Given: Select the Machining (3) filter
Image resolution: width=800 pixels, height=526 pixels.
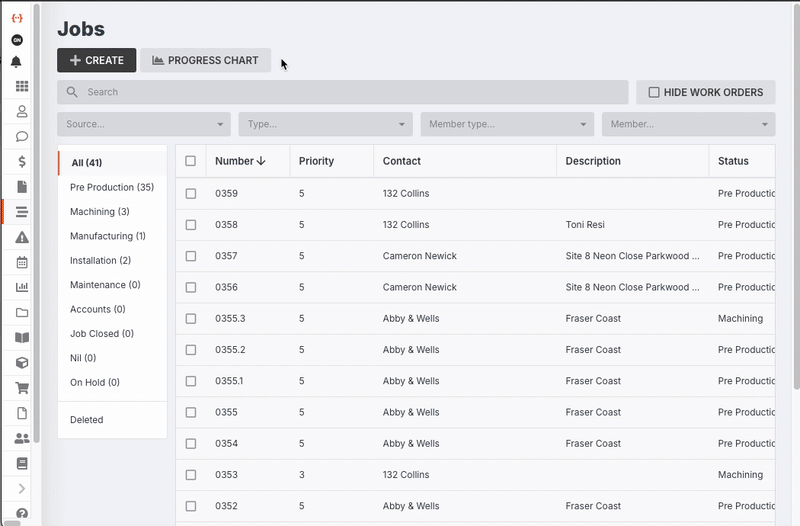Looking at the screenshot, I should (113, 212).
